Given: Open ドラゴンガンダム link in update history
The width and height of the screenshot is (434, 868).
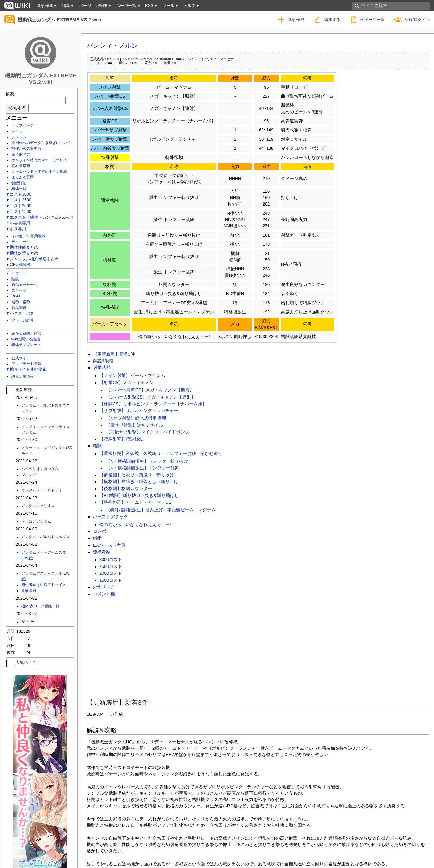Looking at the screenshot, I should click(36, 521).
